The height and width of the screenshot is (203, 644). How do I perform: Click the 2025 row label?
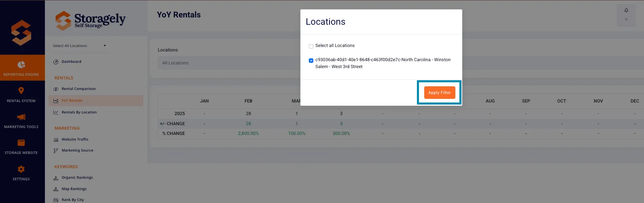[180, 113]
